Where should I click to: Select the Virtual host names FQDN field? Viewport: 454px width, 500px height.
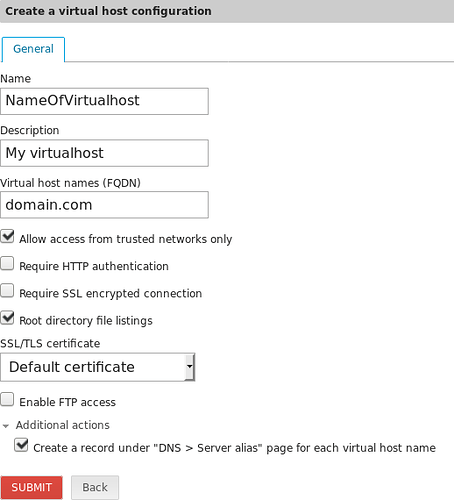click(104, 205)
